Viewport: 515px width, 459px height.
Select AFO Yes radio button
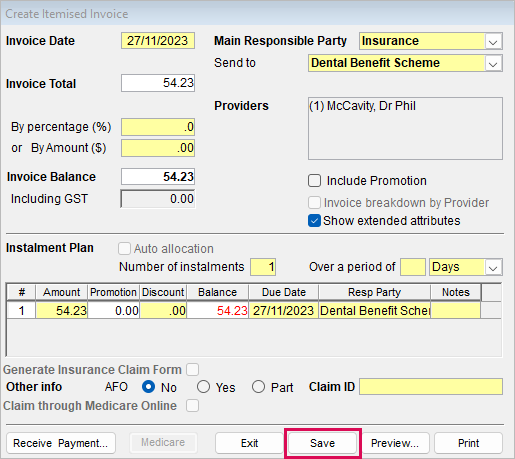pyautogui.click(x=203, y=387)
